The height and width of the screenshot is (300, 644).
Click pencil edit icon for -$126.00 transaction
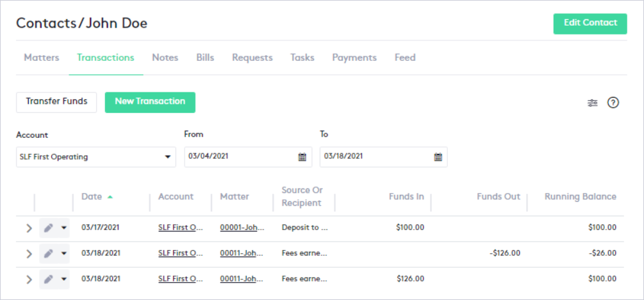48,253
